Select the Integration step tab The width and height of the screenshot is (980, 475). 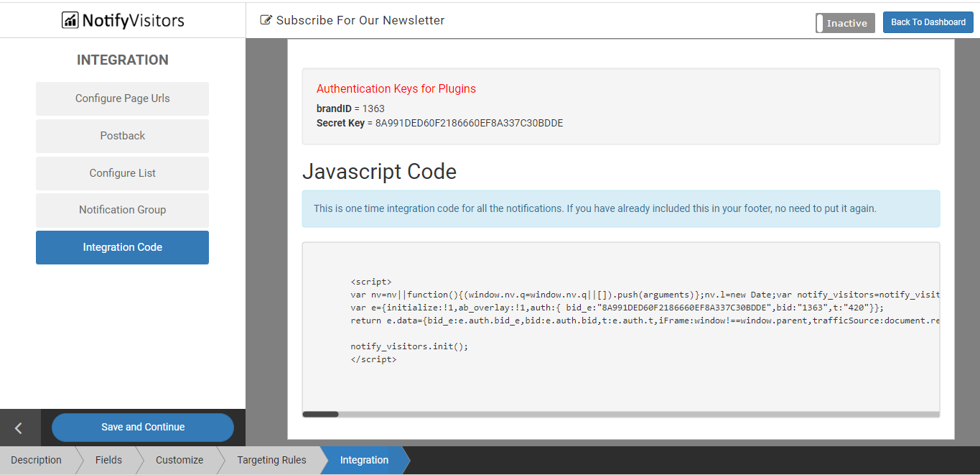tap(364, 460)
